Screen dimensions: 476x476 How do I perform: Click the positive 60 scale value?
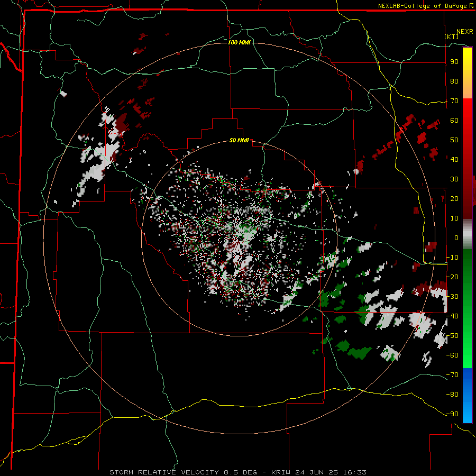coord(454,121)
